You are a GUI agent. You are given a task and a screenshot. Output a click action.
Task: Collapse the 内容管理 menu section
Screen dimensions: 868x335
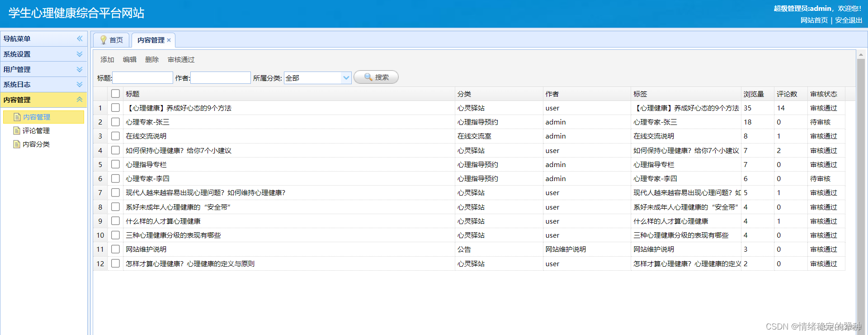[x=43, y=100]
